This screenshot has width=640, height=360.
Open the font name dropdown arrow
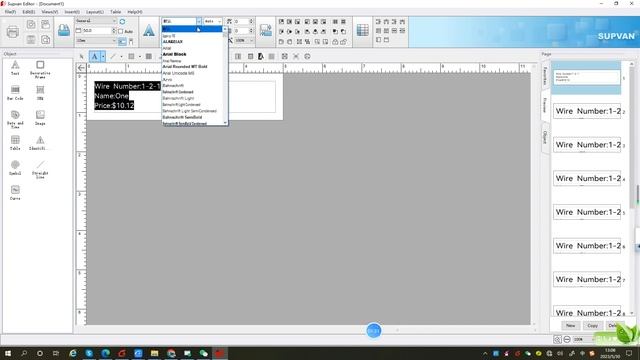pos(199,21)
